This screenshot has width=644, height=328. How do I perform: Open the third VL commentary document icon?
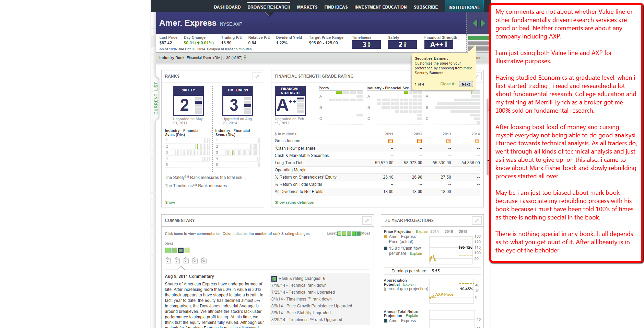186,260
